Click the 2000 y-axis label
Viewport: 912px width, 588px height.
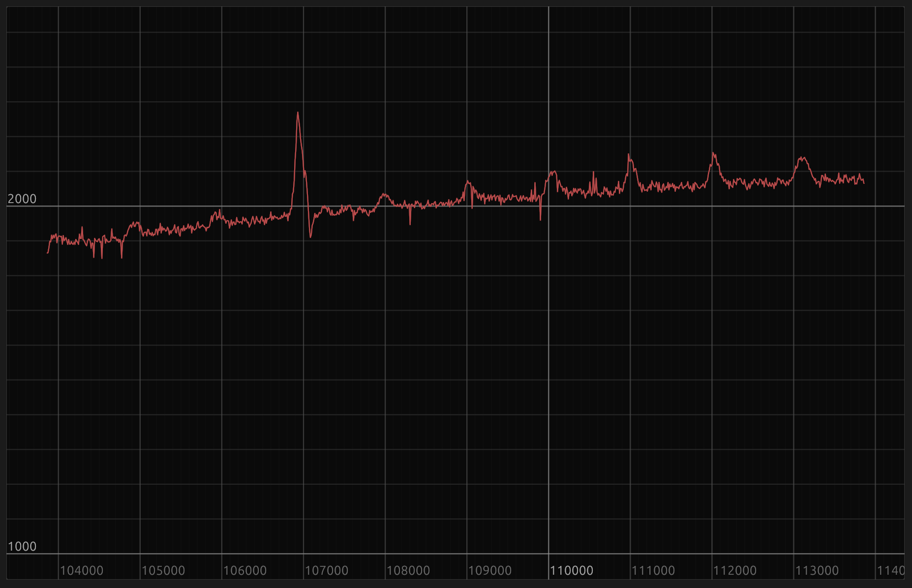click(22, 199)
